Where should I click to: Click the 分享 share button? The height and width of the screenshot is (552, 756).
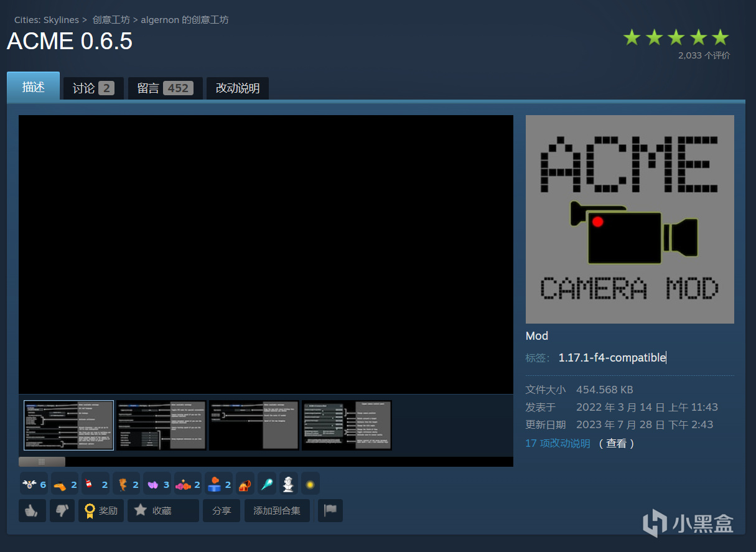click(222, 510)
